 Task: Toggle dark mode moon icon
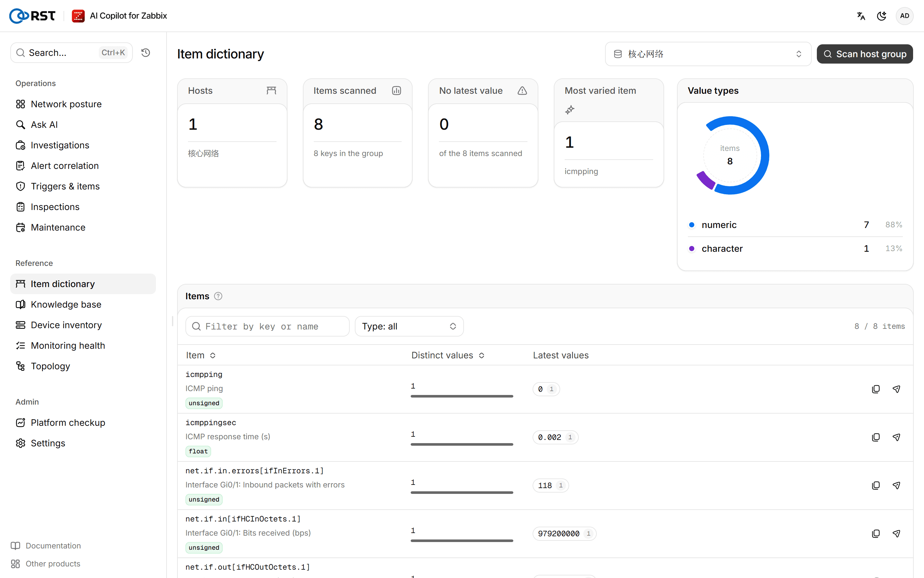click(x=881, y=16)
